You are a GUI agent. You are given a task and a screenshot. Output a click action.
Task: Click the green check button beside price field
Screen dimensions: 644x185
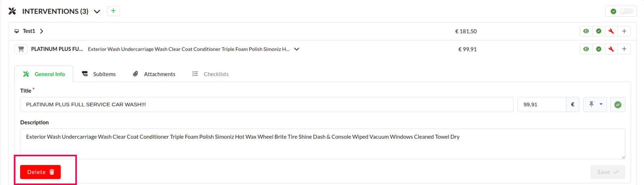click(x=617, y=105)
